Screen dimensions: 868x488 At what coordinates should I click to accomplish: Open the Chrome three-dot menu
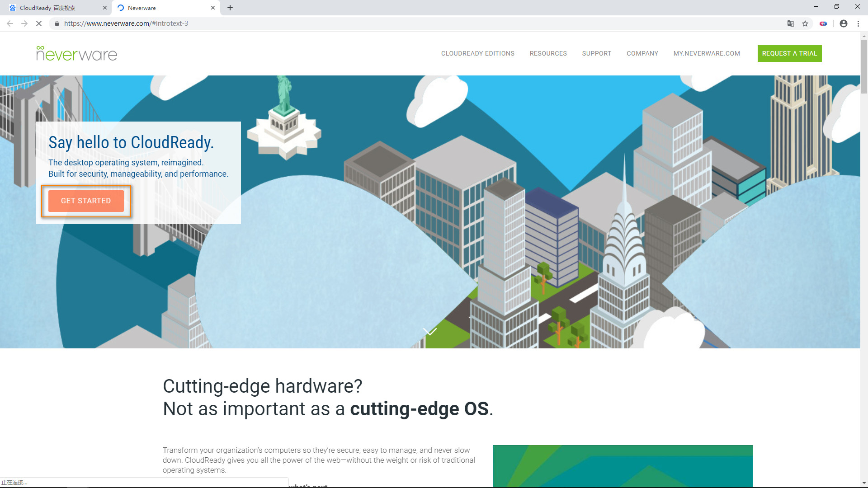tap(859, 23)
